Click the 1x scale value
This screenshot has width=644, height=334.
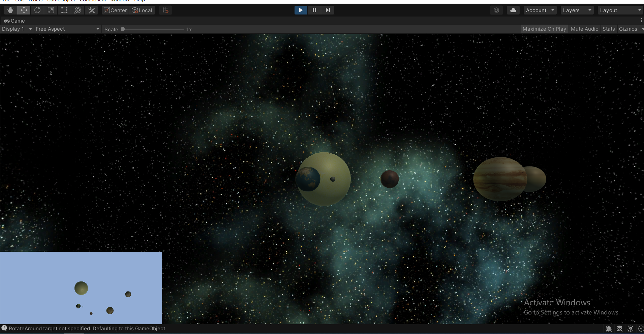(189, 29)
